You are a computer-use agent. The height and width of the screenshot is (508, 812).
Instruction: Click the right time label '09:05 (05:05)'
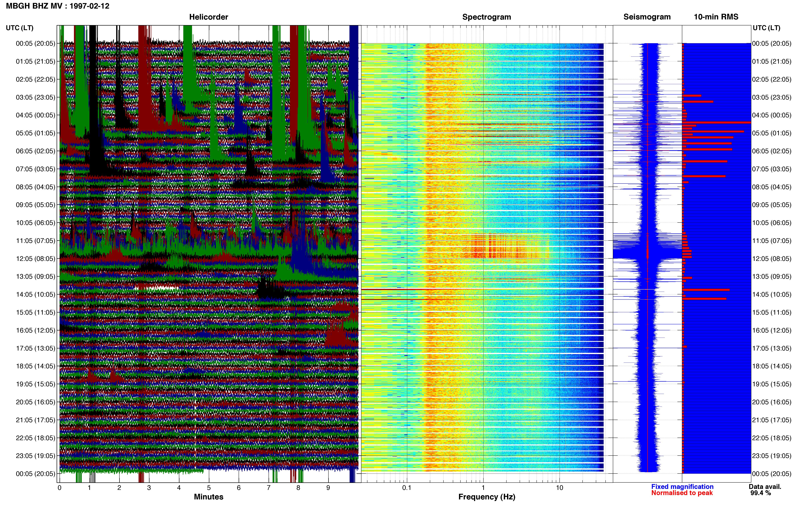(772, 205)
